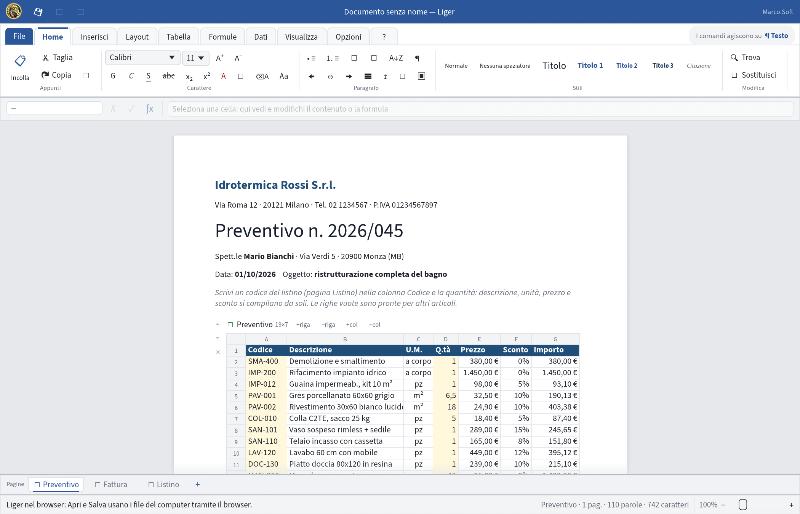
Task: Remove column with −col button
Action: point(374,325)
